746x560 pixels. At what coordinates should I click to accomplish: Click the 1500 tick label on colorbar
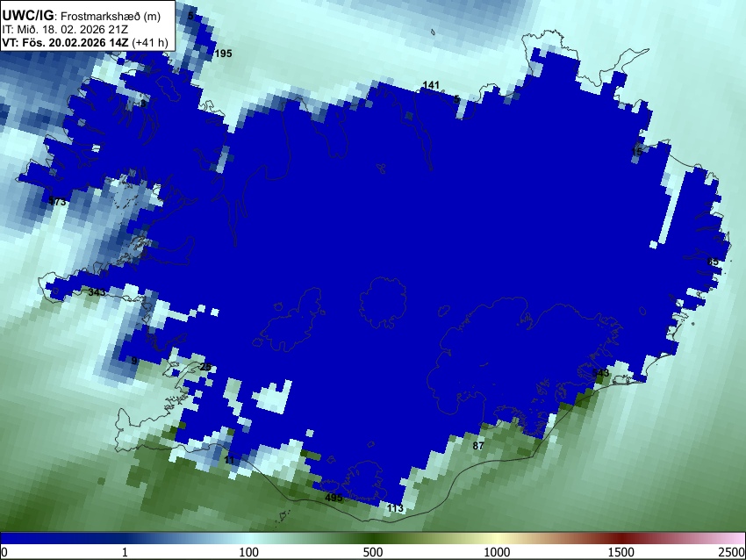click(621, 552)
